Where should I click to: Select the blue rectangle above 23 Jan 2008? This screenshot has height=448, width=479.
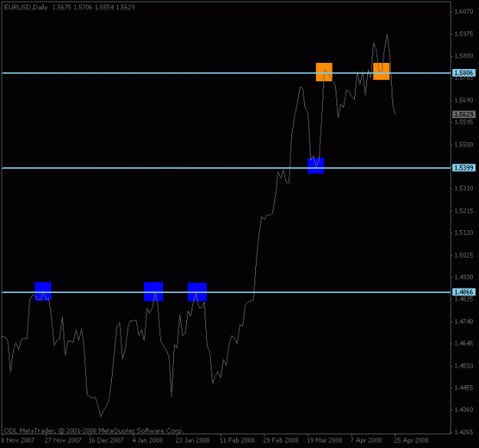[x=197, y=292]
